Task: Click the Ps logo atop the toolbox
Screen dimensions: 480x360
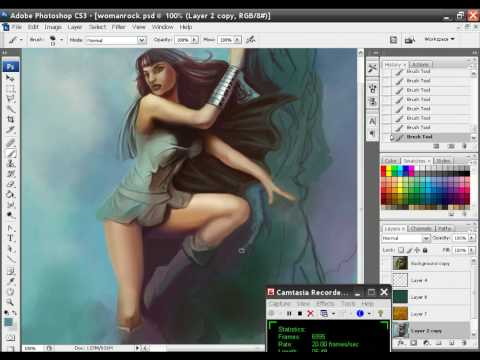Action: pyautogui.click(x=11, y=67)
